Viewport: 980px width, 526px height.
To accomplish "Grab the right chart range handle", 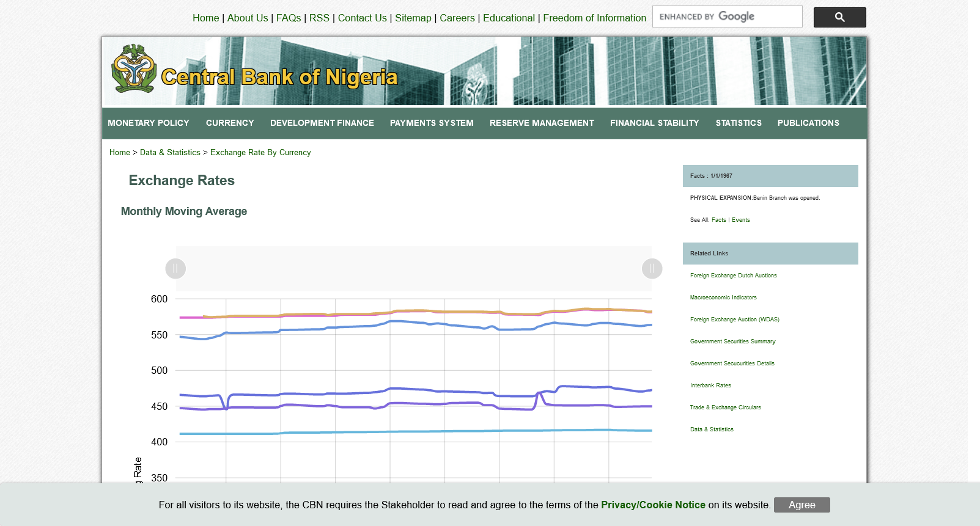I will pyautogui.click(x=652, y=269).
